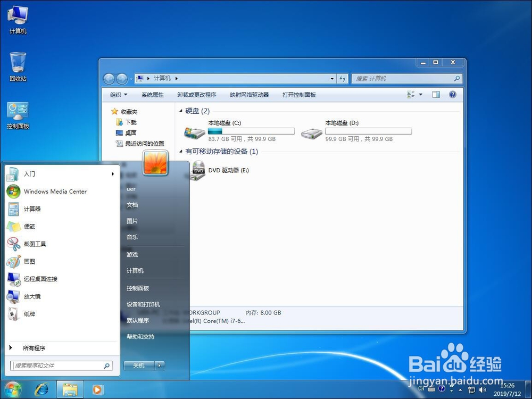
Task: Click the user avatar flower picture
Action: point(155,163)
